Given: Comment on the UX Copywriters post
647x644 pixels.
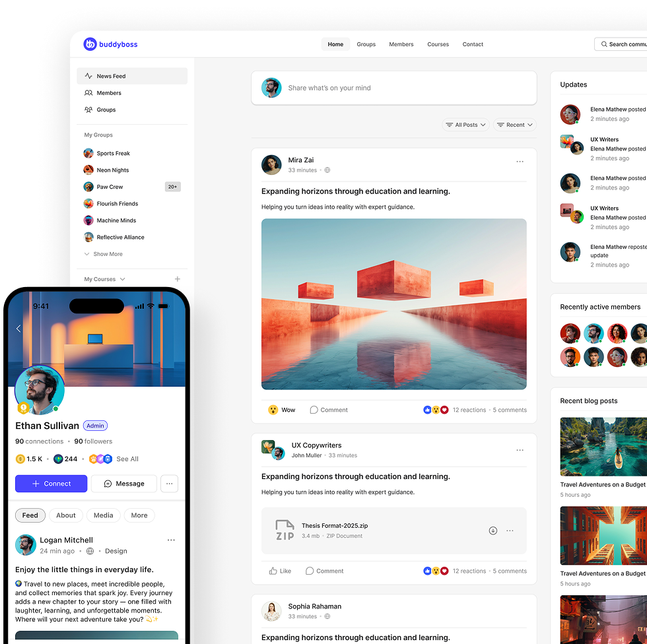Looking at the screenshot, I should [324, 571].
